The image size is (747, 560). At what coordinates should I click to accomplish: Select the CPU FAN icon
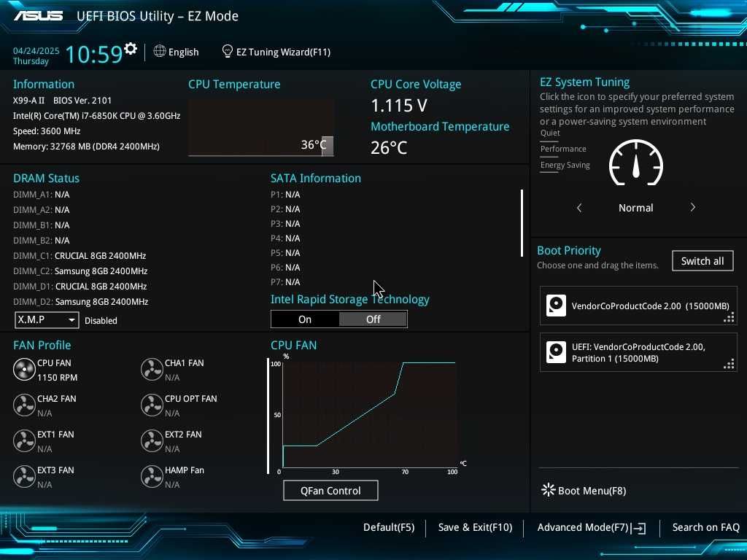pos(24,370)
